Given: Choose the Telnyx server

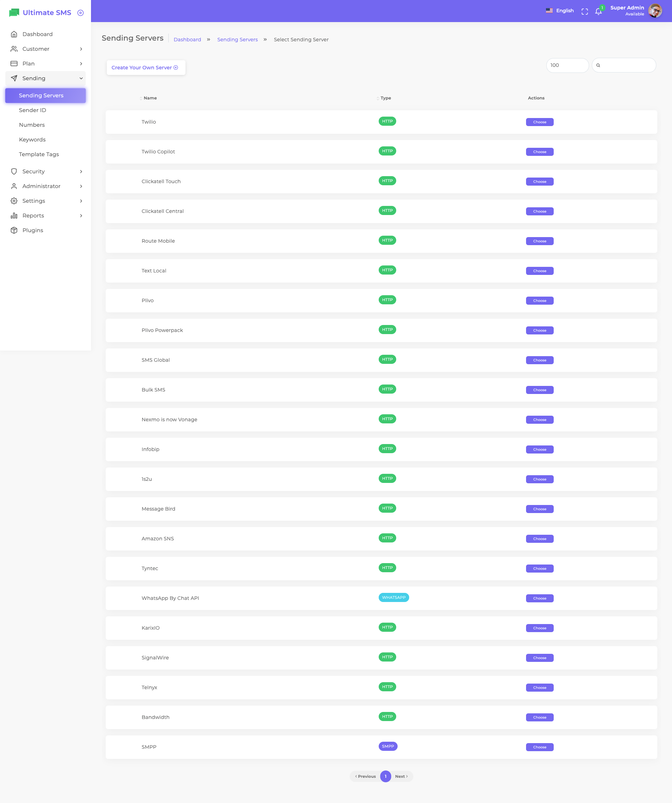Looking at the screenshot, I should pos(539,688).
